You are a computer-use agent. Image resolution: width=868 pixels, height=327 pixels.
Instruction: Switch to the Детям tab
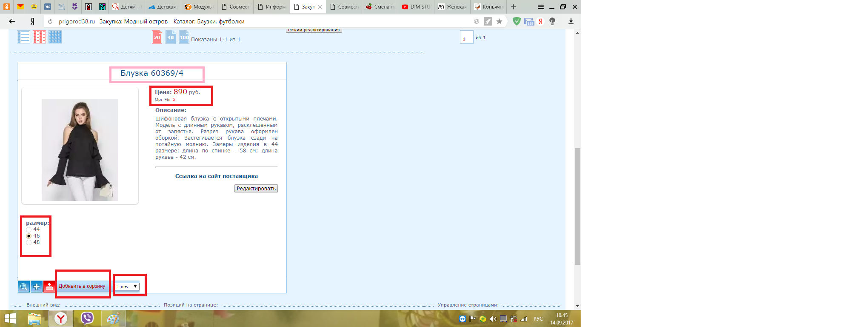pos(126,7)
